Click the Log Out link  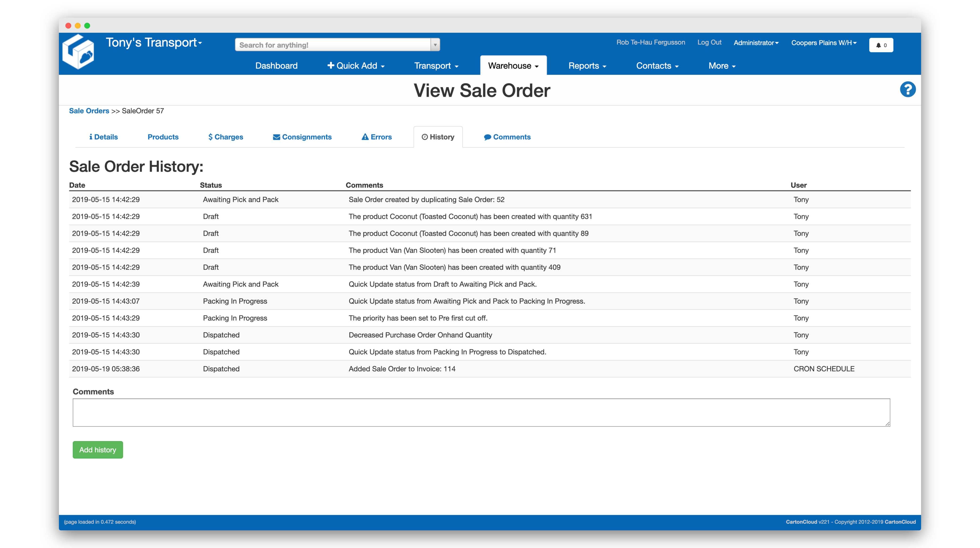coord(709,42)
